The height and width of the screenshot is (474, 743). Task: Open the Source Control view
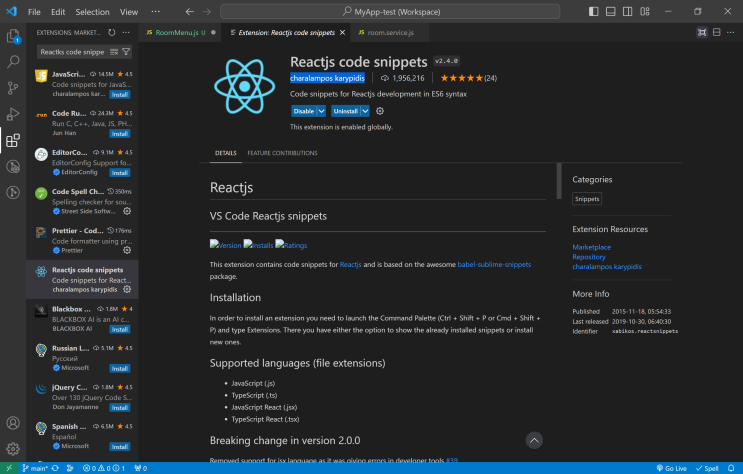tap(13, 88)
